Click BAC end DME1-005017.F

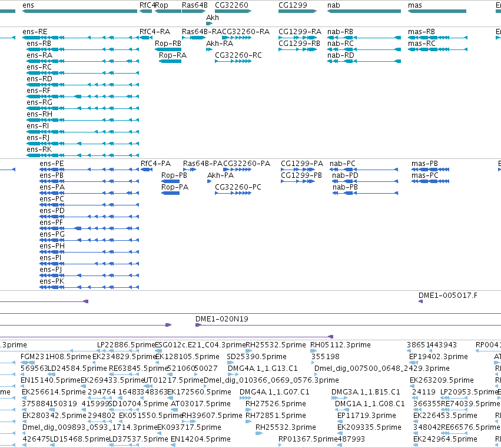tap(421, 301)
